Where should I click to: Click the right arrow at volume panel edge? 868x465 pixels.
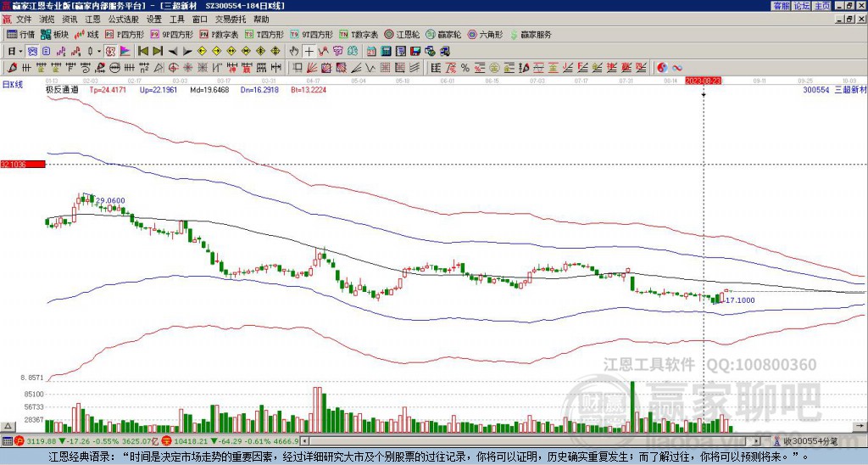click(x=860, y=426)
